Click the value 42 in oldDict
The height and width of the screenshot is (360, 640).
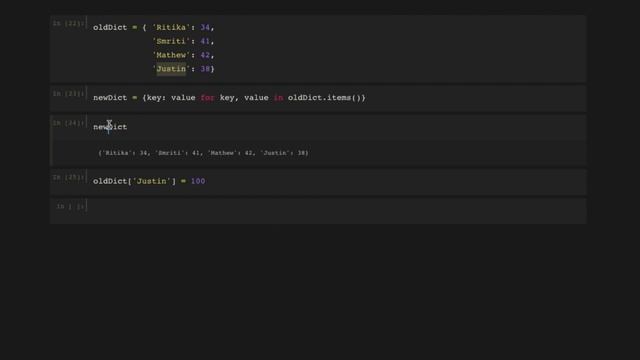pos(205,55)
